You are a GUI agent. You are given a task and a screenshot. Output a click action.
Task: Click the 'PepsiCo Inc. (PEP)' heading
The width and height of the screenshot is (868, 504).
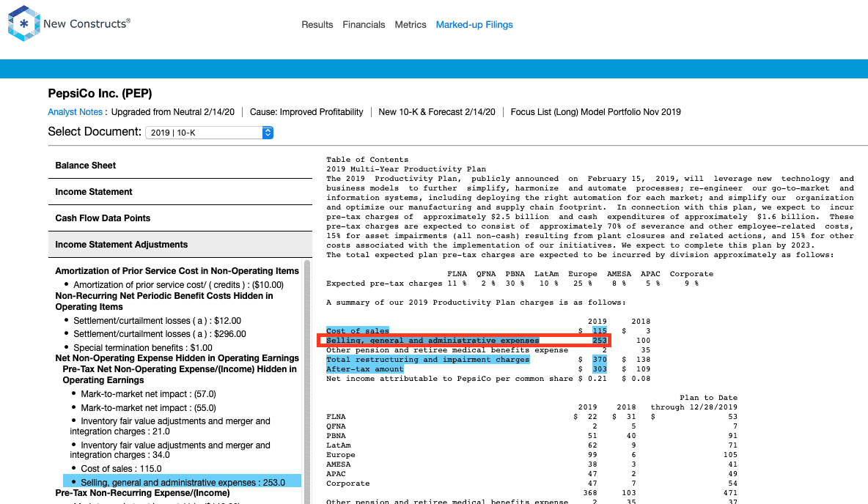[x=100, y=94]
